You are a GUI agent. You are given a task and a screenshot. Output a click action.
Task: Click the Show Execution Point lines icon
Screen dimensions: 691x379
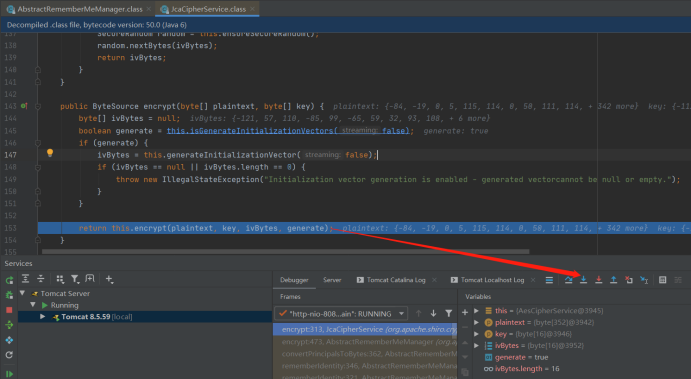point(549,280)
